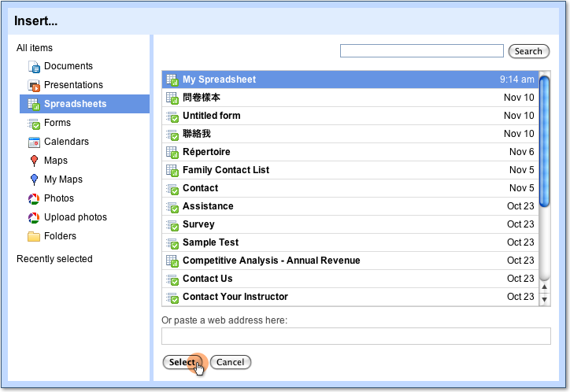570x392 pixels.
Task: Open the Maps category
Action: (56, 161)
